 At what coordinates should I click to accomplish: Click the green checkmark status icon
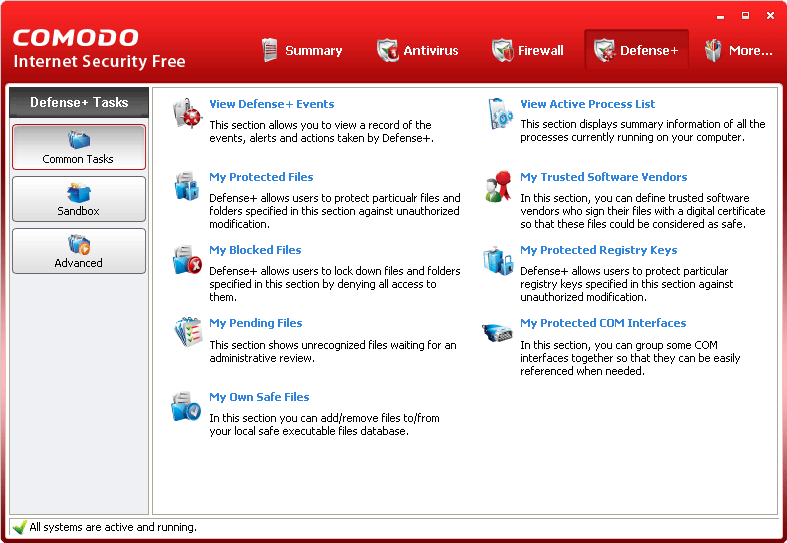[x=20, y=527]
